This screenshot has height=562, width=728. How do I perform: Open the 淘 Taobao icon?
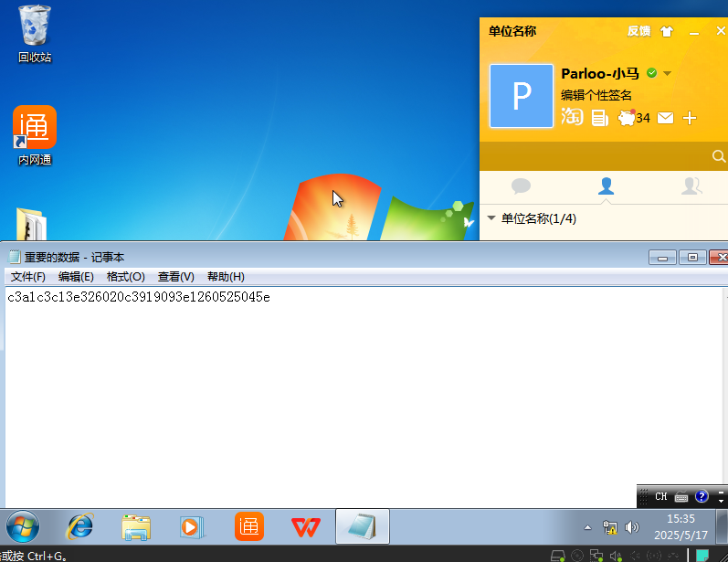click(x=572, y=117)
